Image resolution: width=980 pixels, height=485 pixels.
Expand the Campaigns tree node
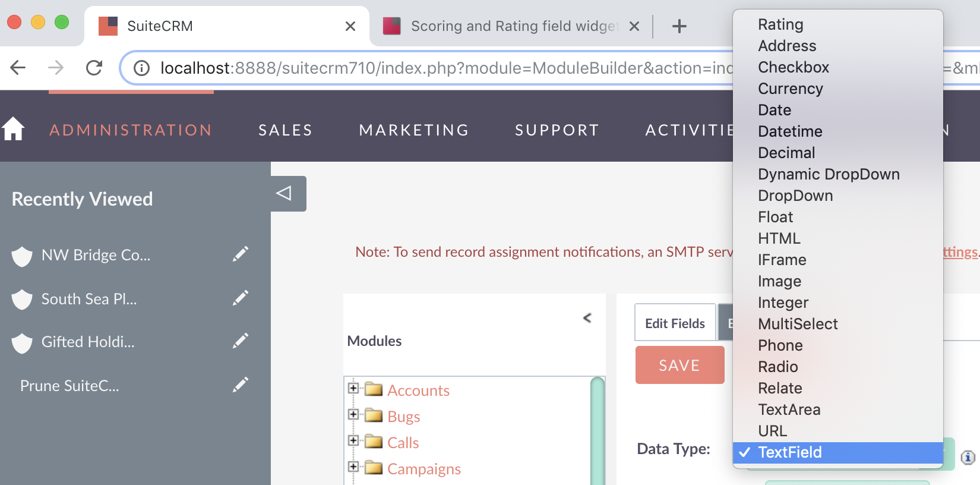coord(353,467)
